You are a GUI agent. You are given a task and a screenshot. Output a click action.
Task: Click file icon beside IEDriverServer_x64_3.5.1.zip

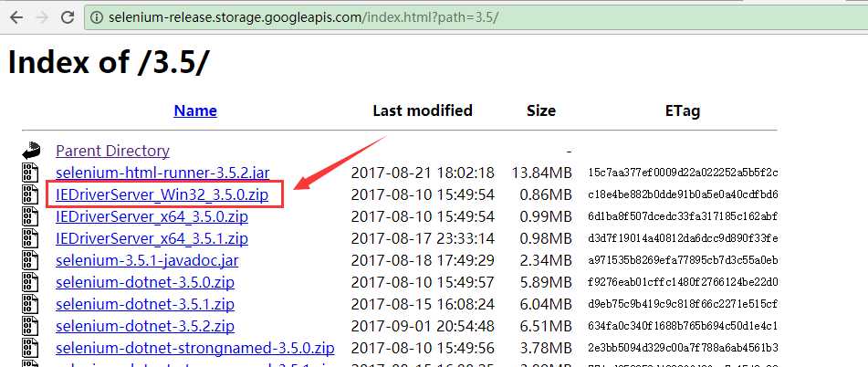coord(30,238)
